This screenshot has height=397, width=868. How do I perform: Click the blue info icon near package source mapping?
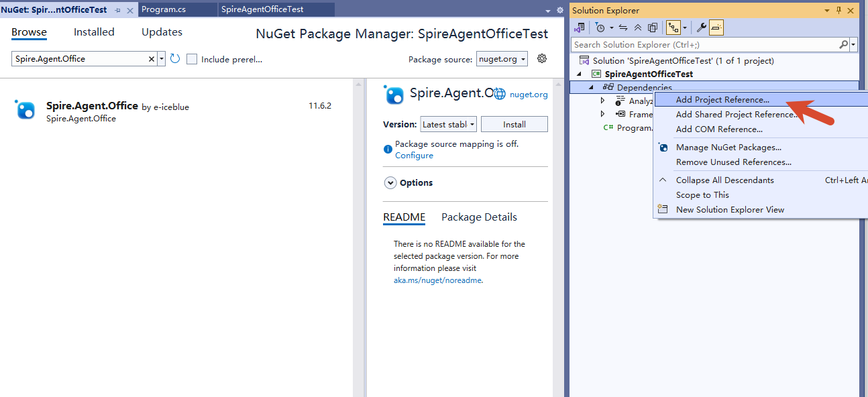pyautogui.click(x=388, y=150)
